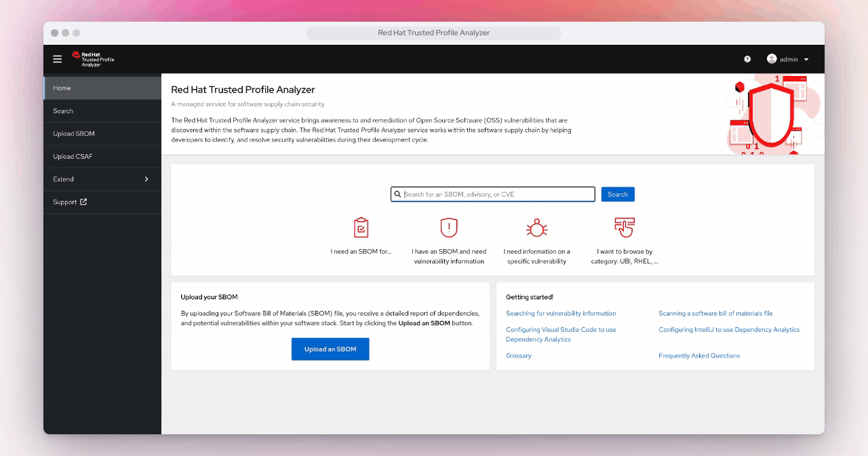Open Search in the sidebar
Screen dimensions: 868x456
102,111
